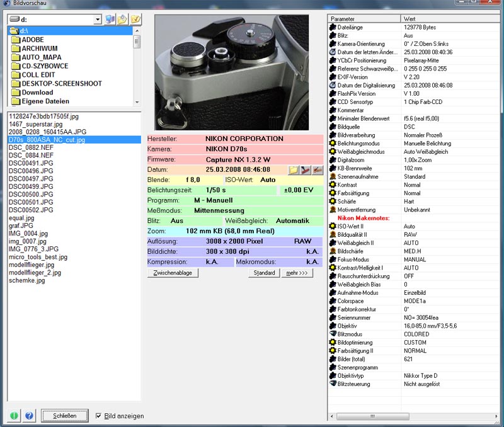The height and width of the screenshot is (427, 504).
Task: Select file schemke.jpg
Action: (x=27, y=280)
